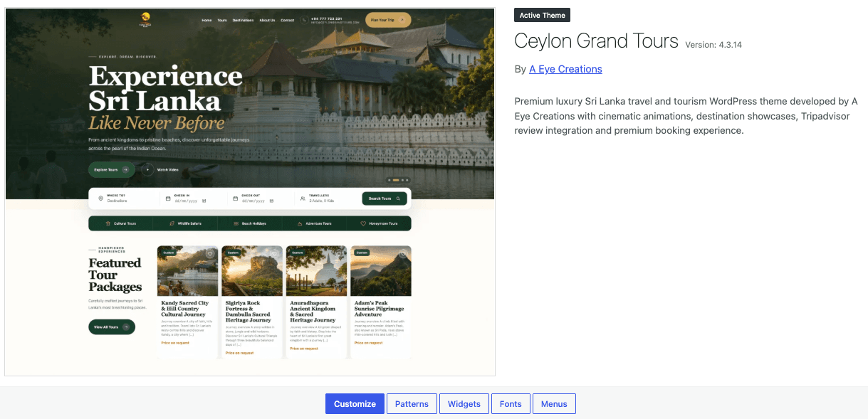Image resolution: width=868 pixels, height=419 pixels.
Task: Open the Customize button
Action: tap(355, 403)
